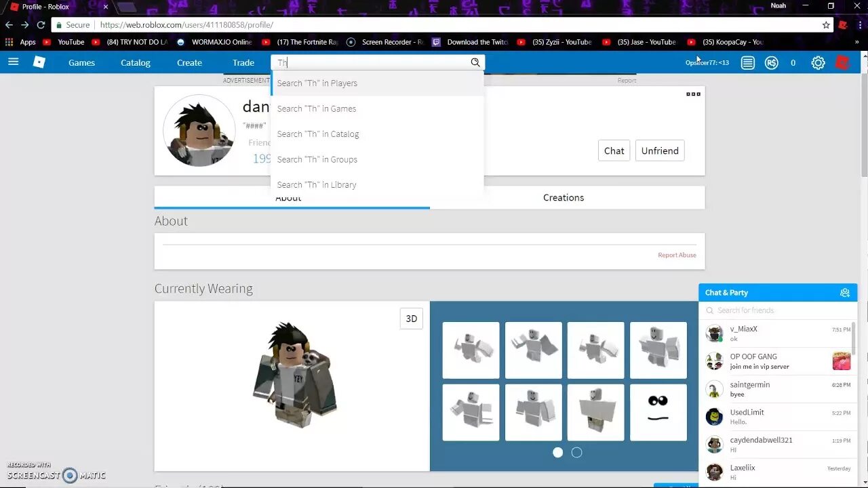Open the profile three-dots menu
The image size is (868, 488).
(693, 94)
